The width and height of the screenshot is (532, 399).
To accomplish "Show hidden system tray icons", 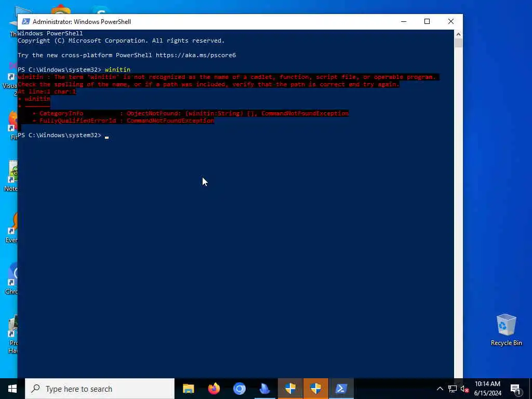I will pyautogui.click(x=440, y=389).
